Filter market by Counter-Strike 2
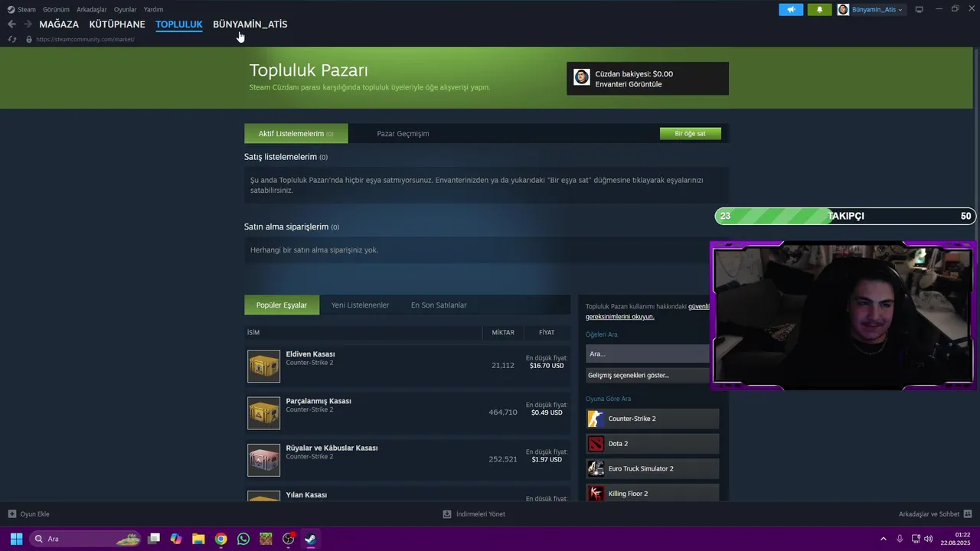The height and width of the screenshot is (551, 980). point(652,419)
